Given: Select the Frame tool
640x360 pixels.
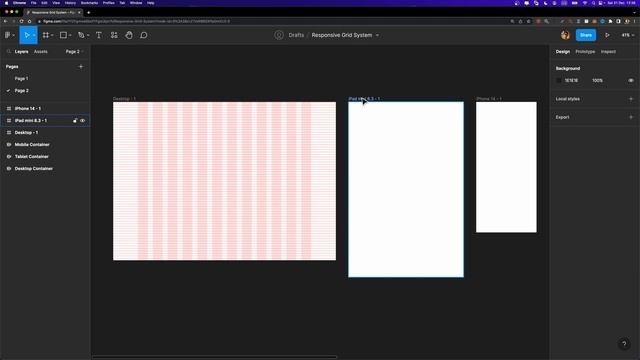Looking at the screenshot, I should click(x=46, y=35).
